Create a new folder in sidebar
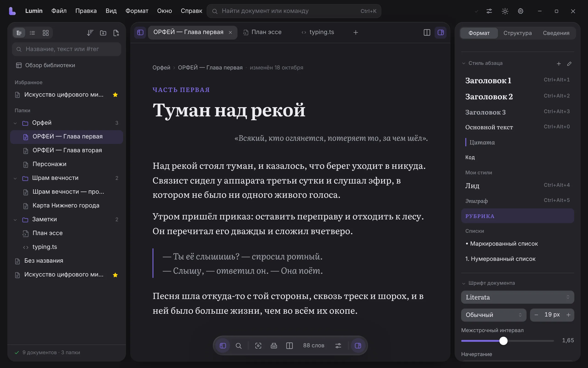The width and height of the screenshot is (588, 368). tap(103, 33)
